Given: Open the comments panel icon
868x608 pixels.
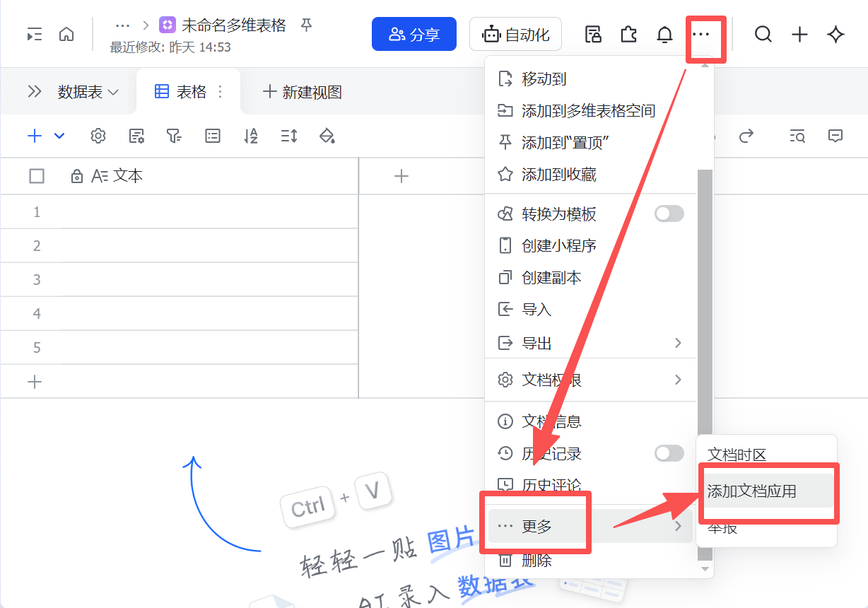Looking at the screenshot, I should [835, 136].
